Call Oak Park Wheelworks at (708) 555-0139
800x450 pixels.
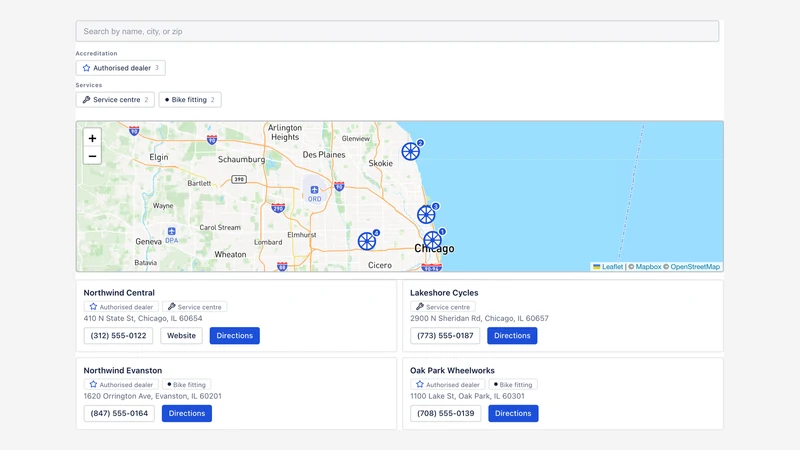coord(445,413)
